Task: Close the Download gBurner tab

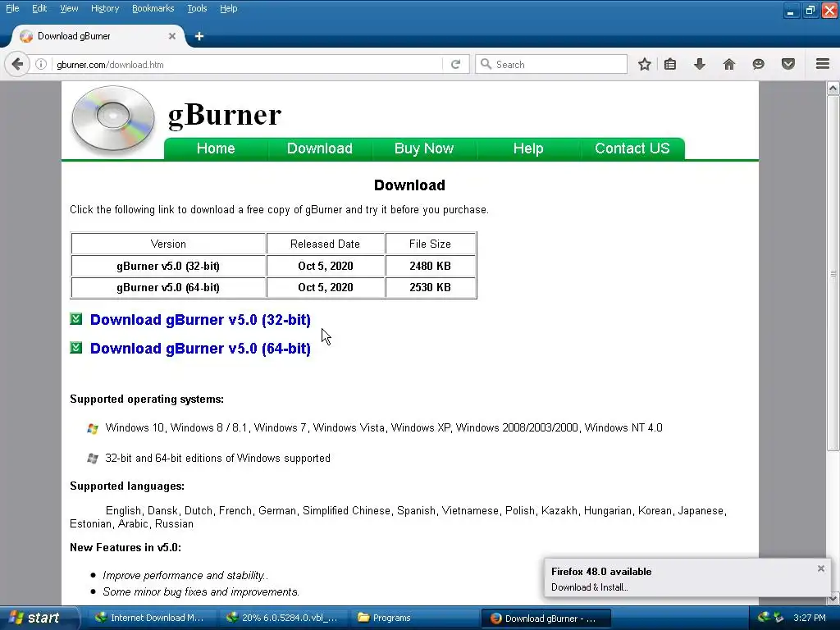Action: 172,36
